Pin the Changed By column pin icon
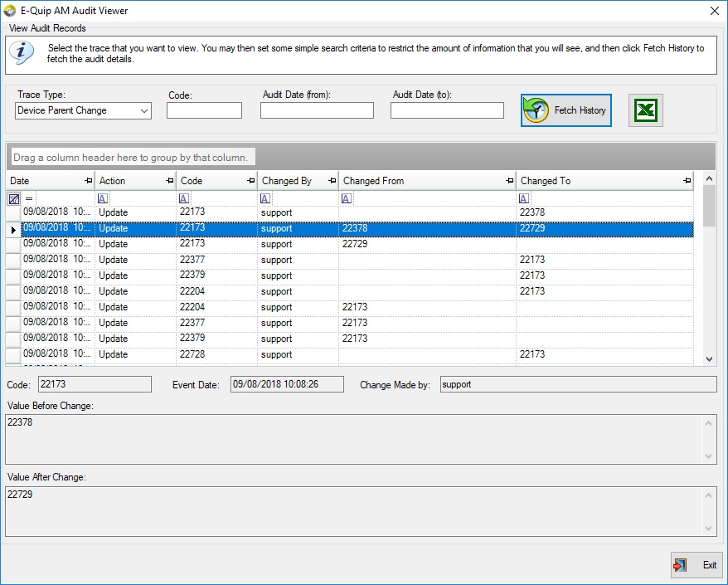Image resolution: width=728 pixels, height=585 pixels. (x=332, y=181)
